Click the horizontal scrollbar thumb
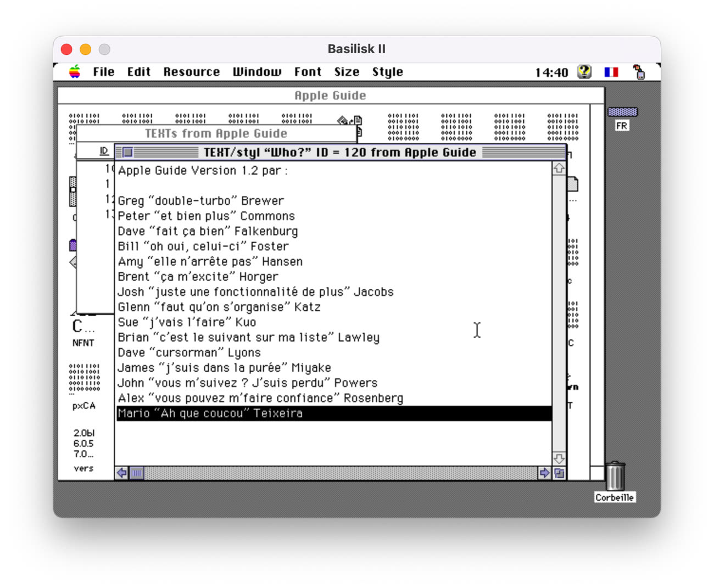Image resolution: width=714 pixels, height=588 pixels. (x=137, y=473)
